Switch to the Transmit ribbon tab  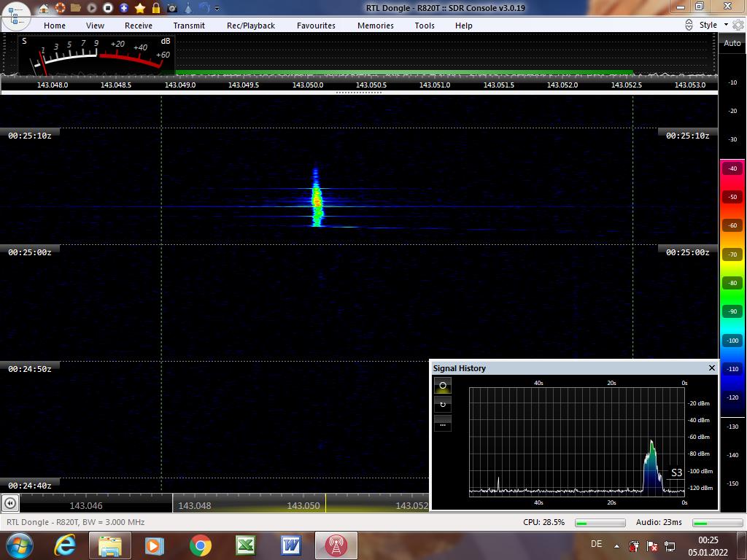189,26
